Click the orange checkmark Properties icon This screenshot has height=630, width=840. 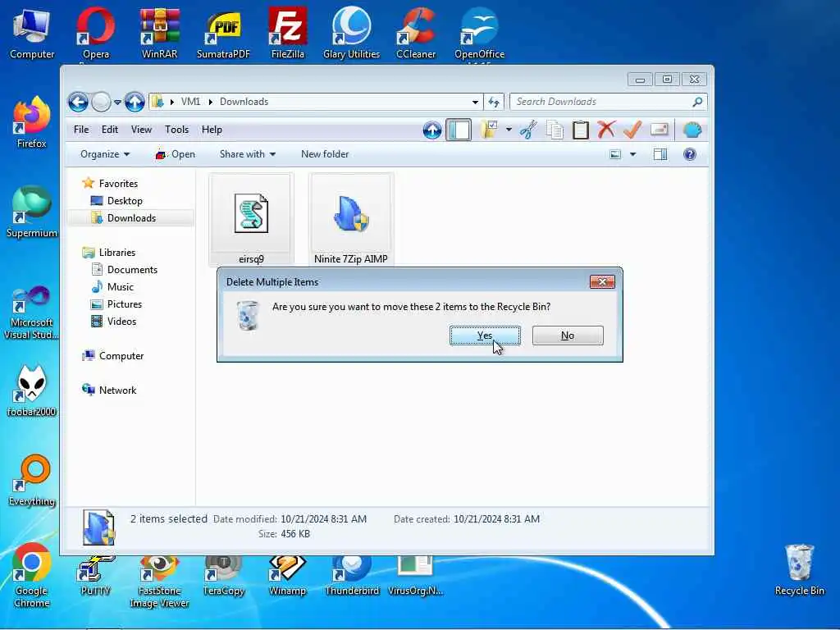(632, 130)
